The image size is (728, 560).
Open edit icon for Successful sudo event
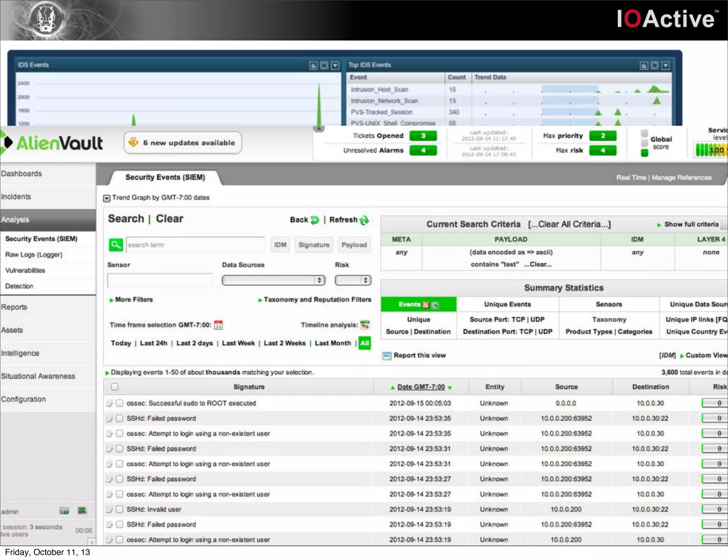tap(109, 403)
